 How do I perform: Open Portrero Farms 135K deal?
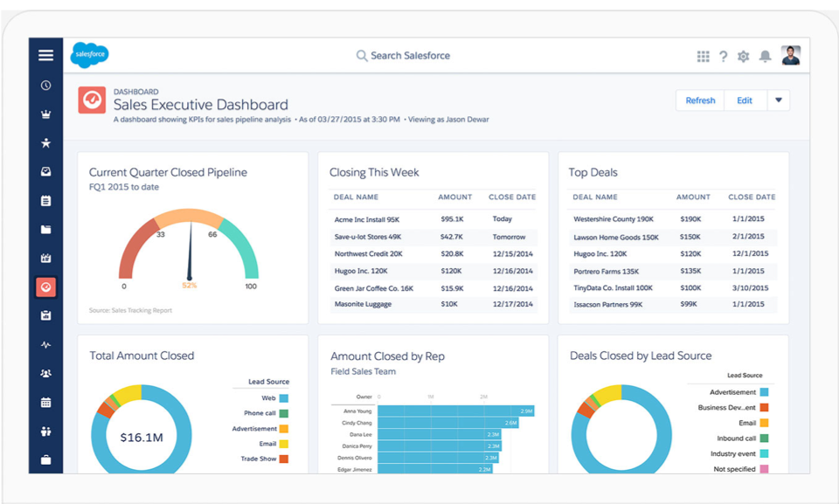pos(606,272)
